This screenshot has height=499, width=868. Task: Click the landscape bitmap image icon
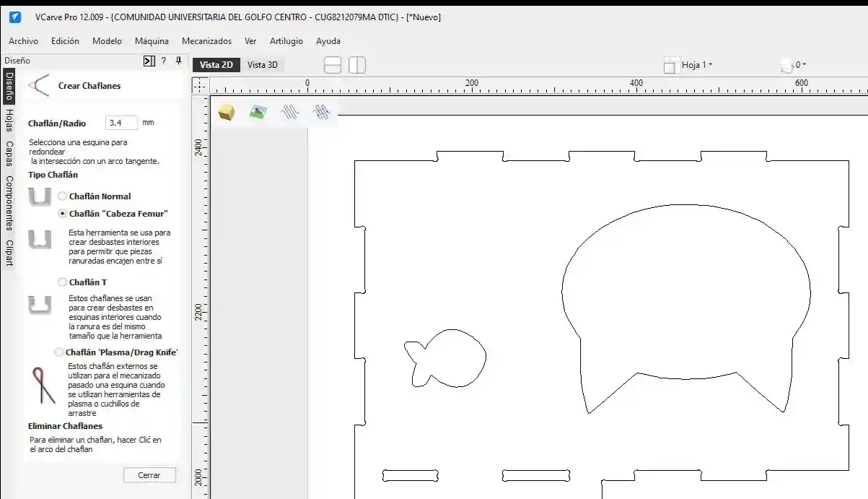(x=258, y=112)
